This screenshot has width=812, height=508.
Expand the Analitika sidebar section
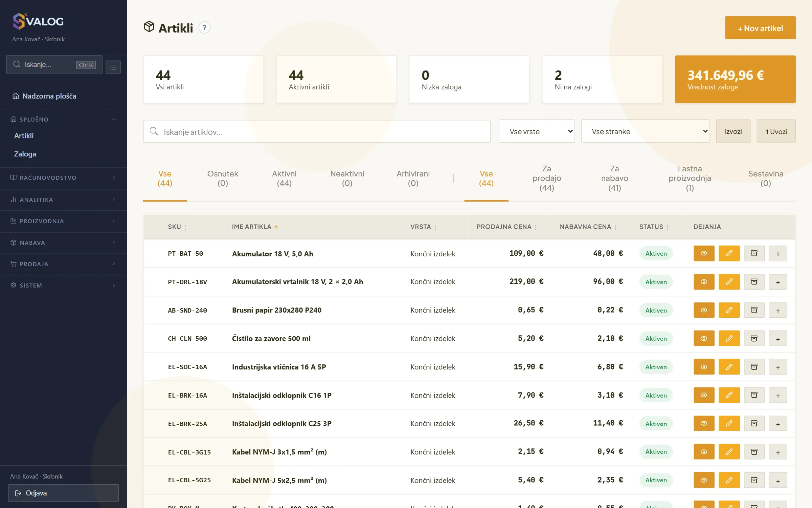(x=63, y=199)
